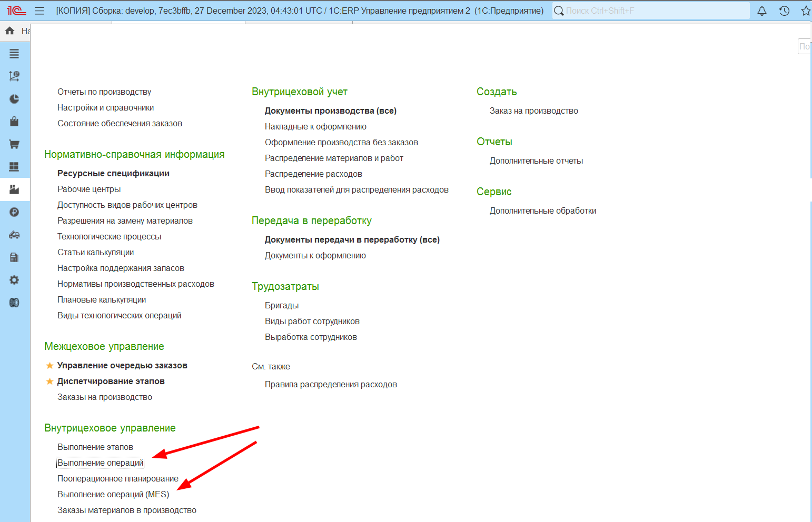Open the sections list icon in the sidebar
The image size is (812, 522).
[14, 54]
